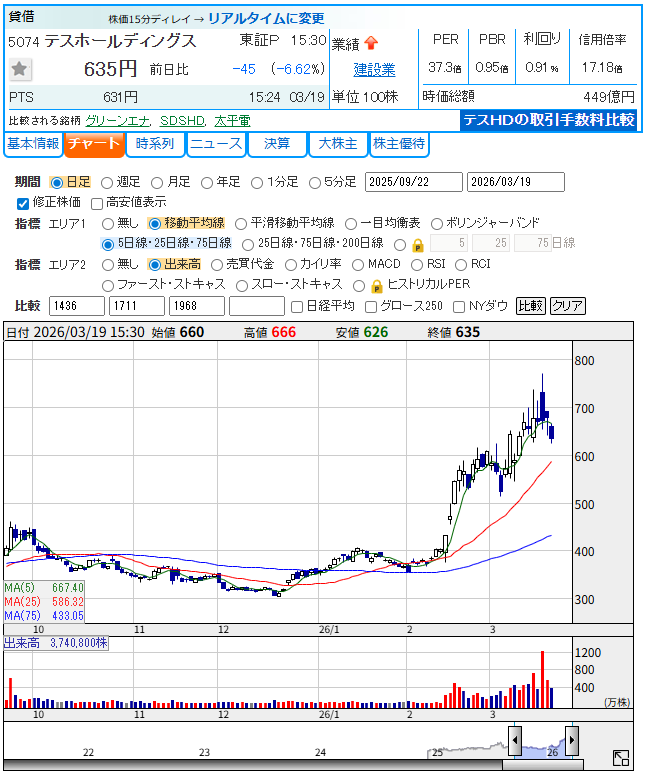Choose 5日線・25日線・75日線 option

point(108,244)
